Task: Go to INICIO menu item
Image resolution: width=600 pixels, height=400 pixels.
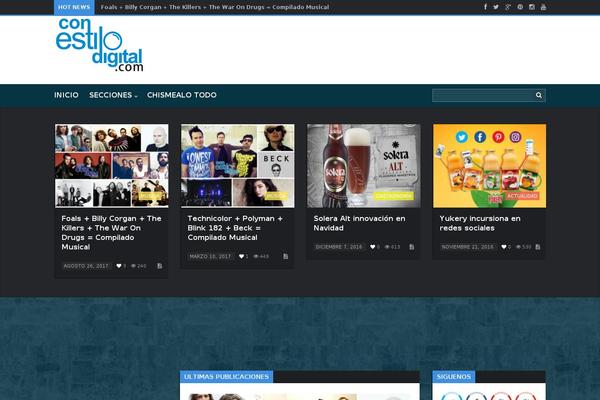Action: click(x=66, y=95)
